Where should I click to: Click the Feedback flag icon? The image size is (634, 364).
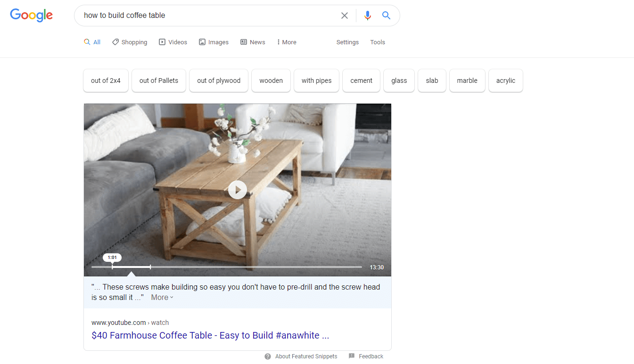point(352,356)
